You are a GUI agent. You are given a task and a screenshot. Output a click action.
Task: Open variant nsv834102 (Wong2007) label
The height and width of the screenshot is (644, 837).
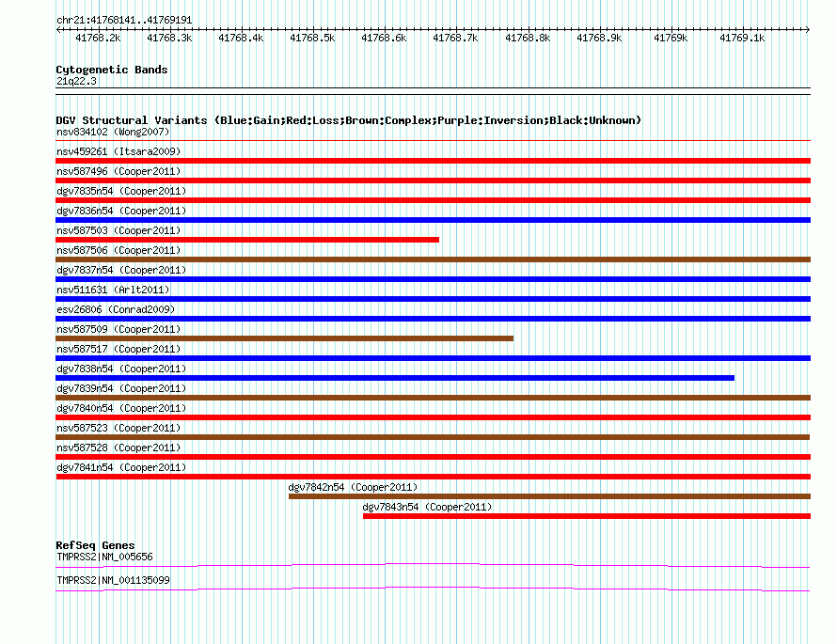[113, 132]
